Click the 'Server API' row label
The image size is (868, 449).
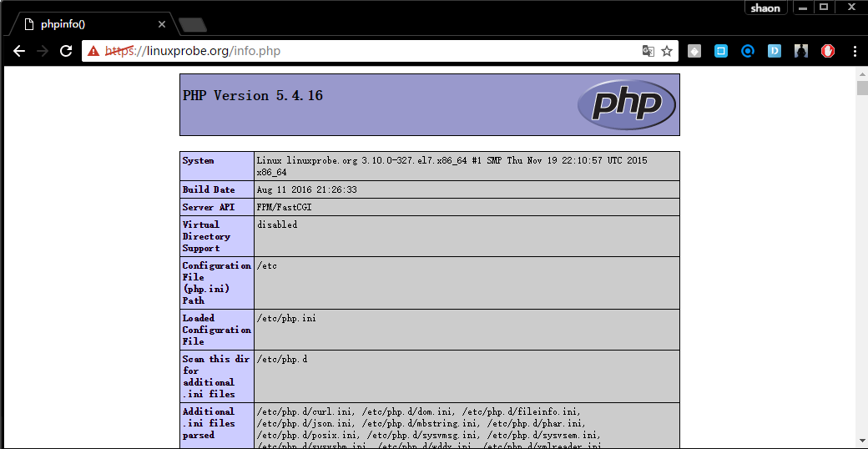click(209, 207)
